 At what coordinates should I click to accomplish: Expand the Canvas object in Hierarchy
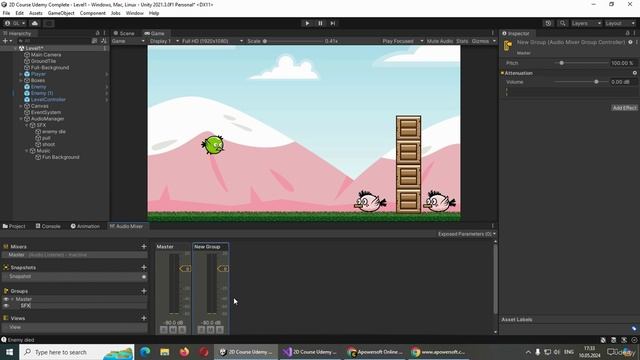pos(21,106)
